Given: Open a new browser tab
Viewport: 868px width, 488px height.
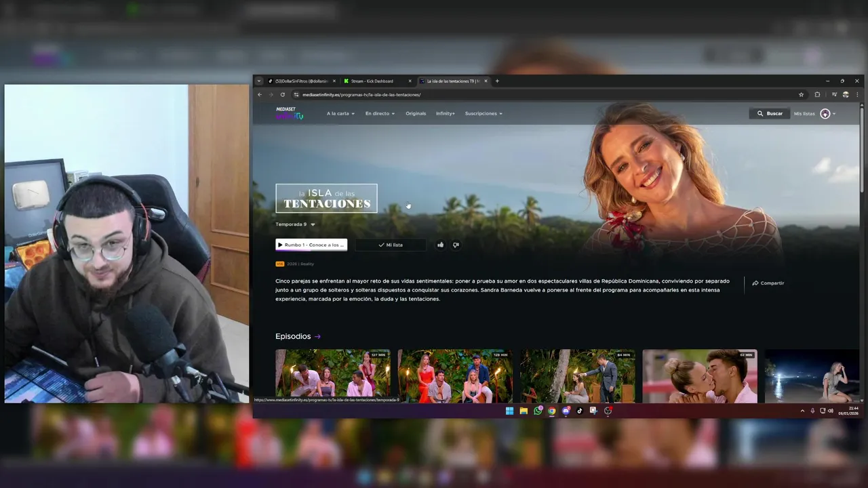Looking at the screenshot, I should pyautogui.click(x=497, y=81).
